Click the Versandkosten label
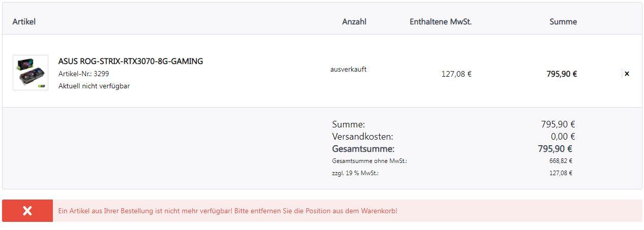Viewport: 644px width, 230px height. (x=362, y=137)
